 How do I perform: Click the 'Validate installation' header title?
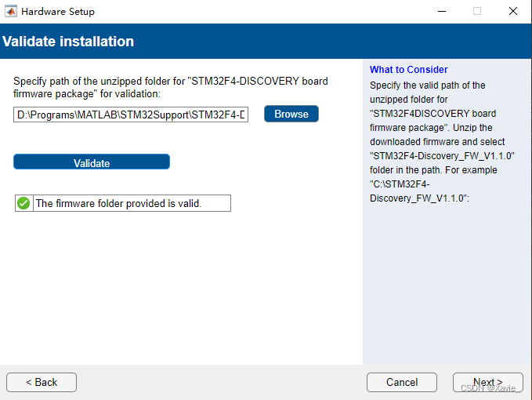point(68,42)
